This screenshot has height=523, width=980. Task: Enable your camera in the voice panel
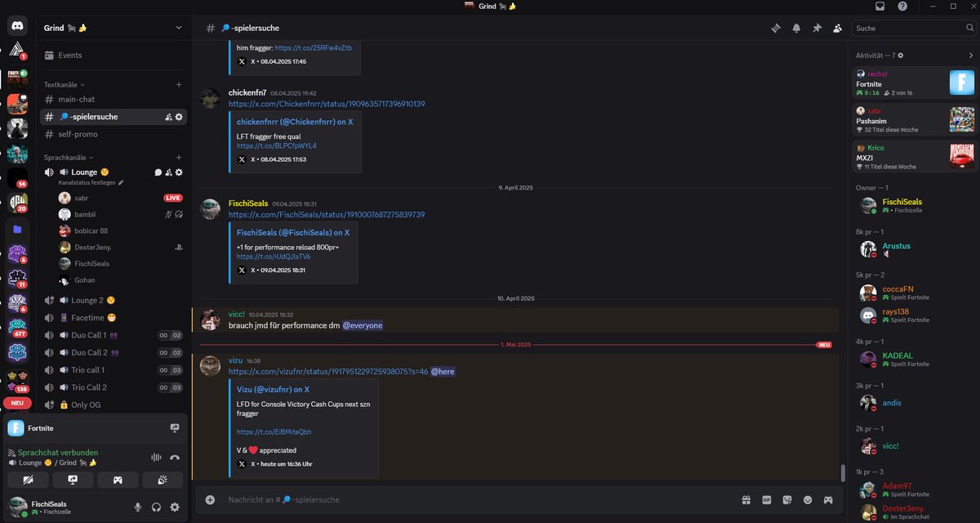coord(29,480)
